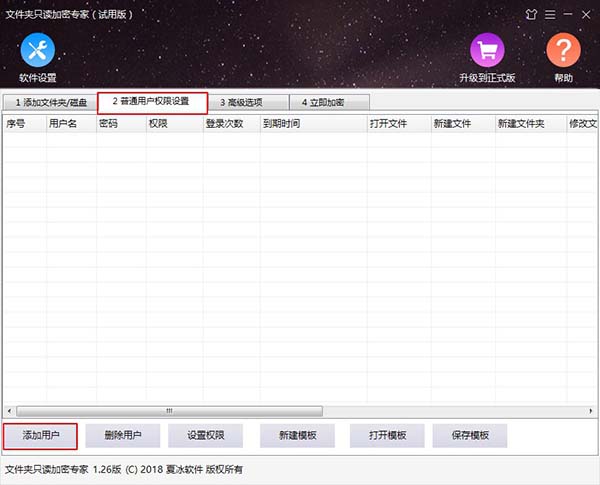This screenshot has height=485, width=600.
Task: Click the scrollbar right arrow
Action: pos(591,411)
